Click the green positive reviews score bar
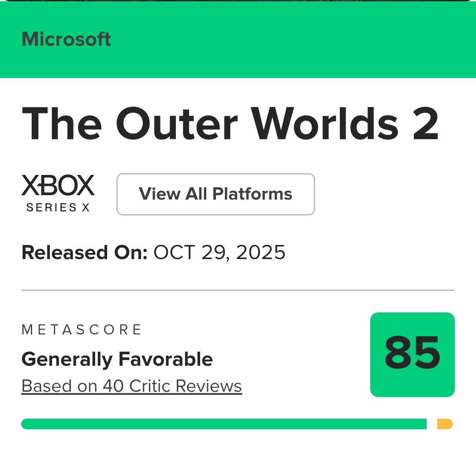 [223, 424]
